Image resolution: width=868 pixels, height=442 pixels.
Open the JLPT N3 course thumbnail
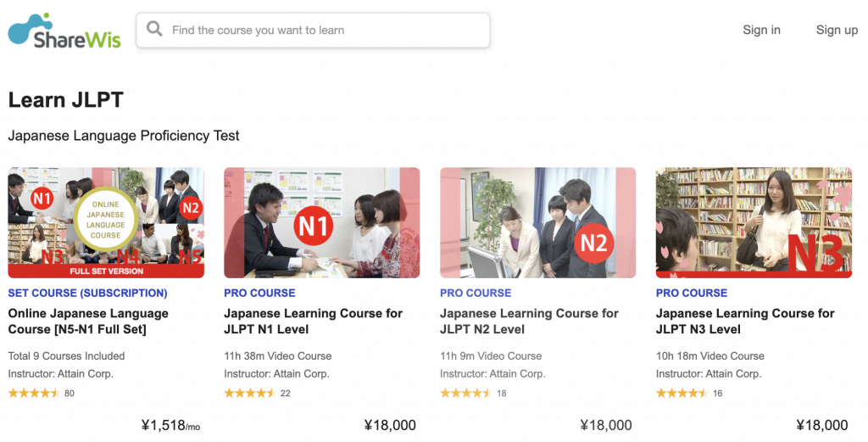pos(754,222)
